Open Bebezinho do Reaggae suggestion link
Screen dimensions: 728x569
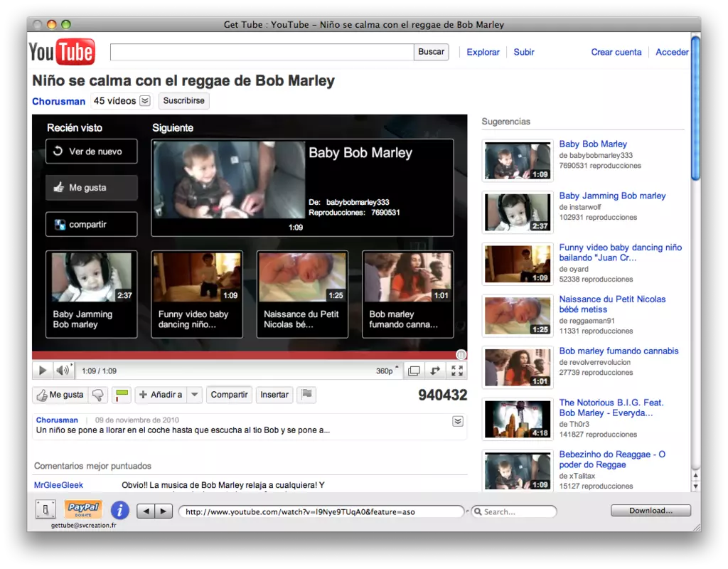[x=612, y=459]
